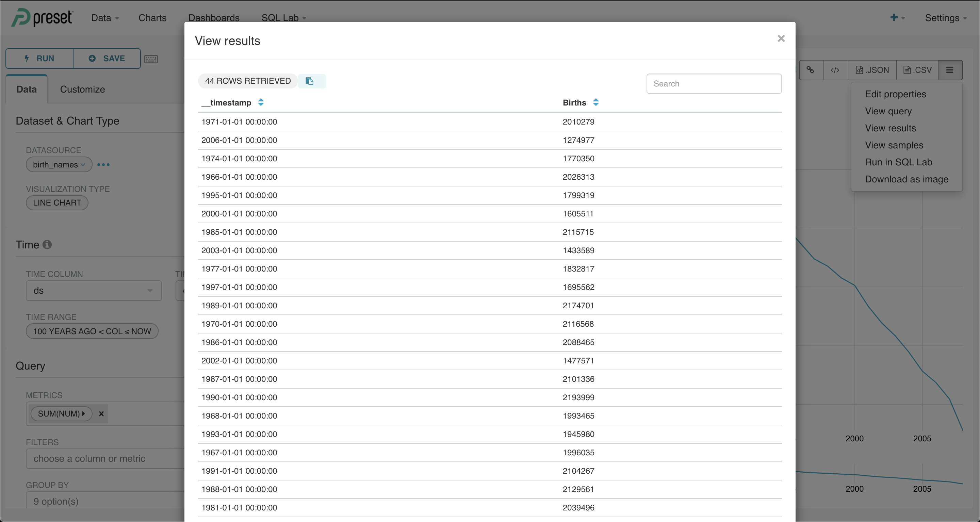Screen dimensions: 980x522
Task: Open the hamburger menu button
Action: [950, 70]
